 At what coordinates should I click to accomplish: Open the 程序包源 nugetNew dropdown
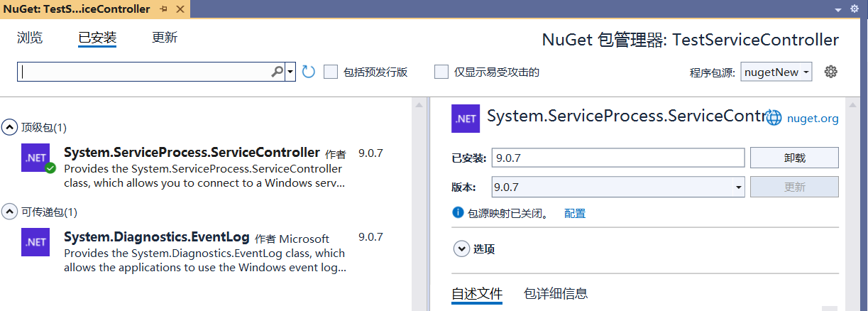776,72
